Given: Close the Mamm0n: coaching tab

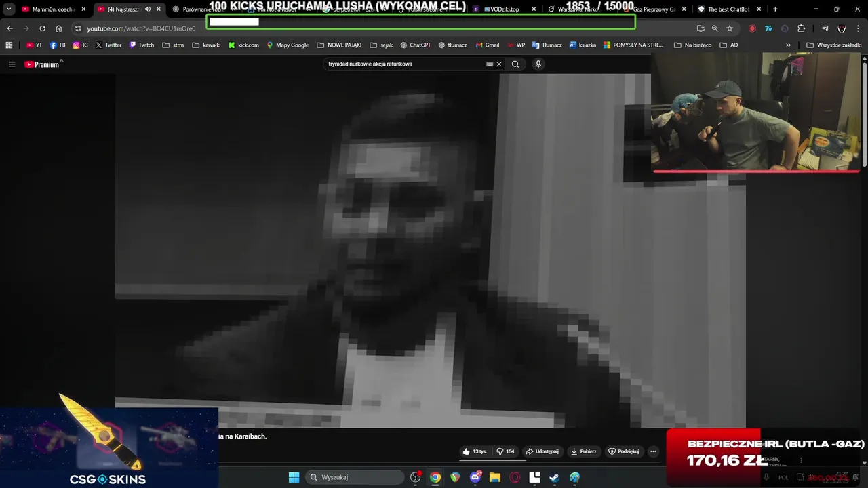Looking at the screenshot, I should point(83,9).
